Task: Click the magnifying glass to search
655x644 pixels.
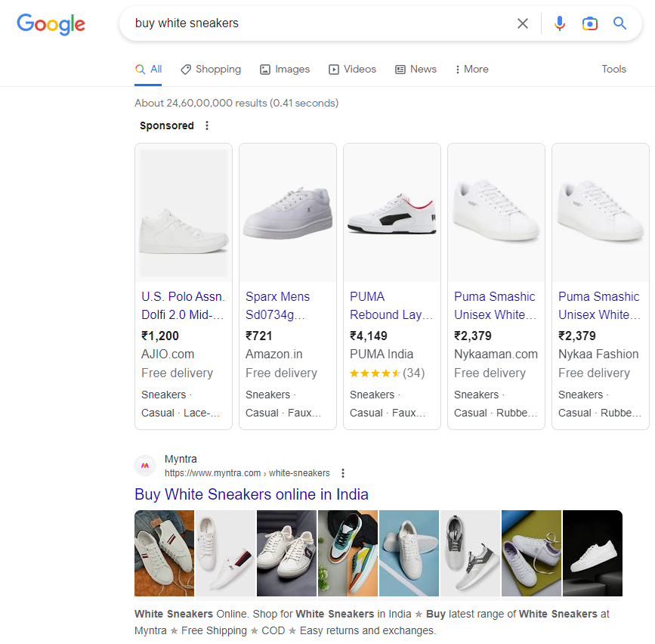Action: (x=619, y=23)
